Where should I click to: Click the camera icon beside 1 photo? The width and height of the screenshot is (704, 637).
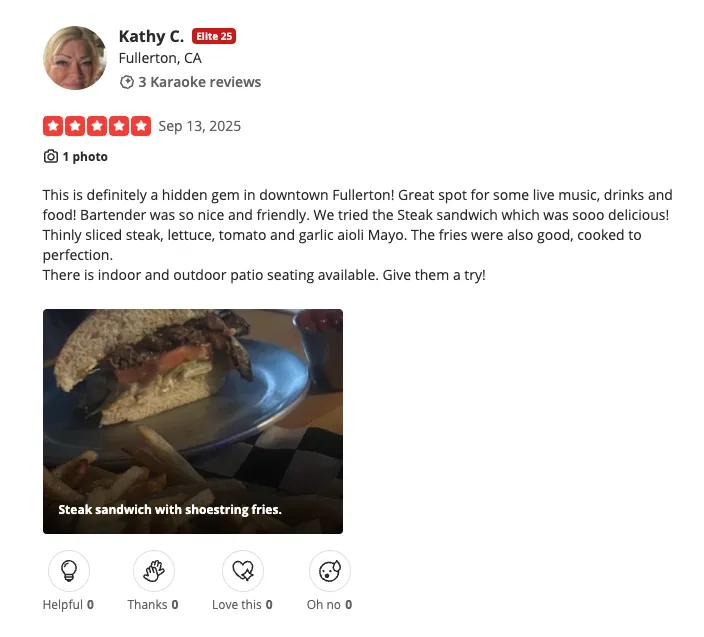tap(51, 156)
